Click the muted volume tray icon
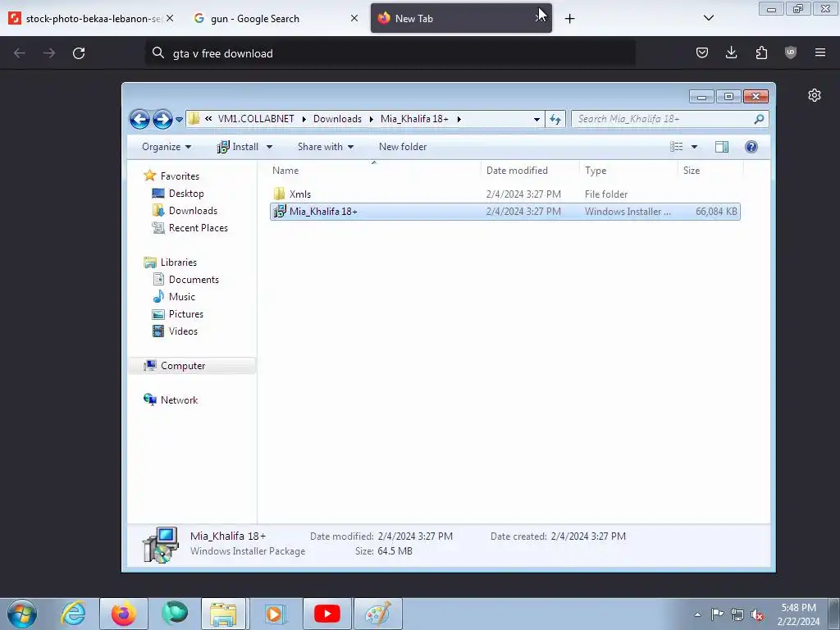840x630 pixels. tap(757, 614)
